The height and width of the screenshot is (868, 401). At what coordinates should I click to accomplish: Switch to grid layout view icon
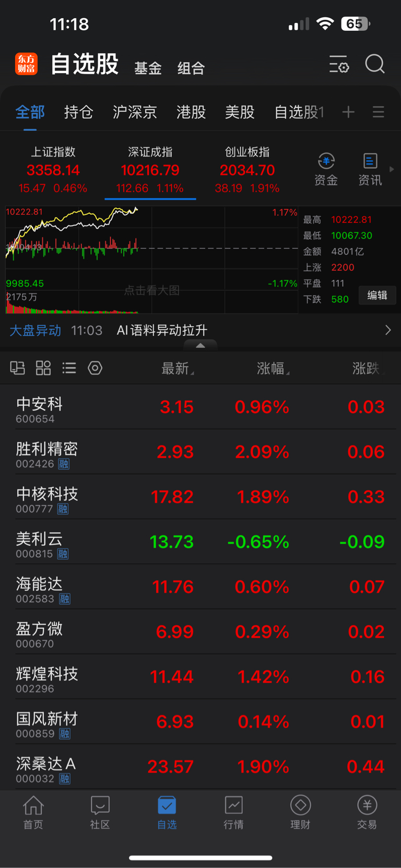point(43,368)
